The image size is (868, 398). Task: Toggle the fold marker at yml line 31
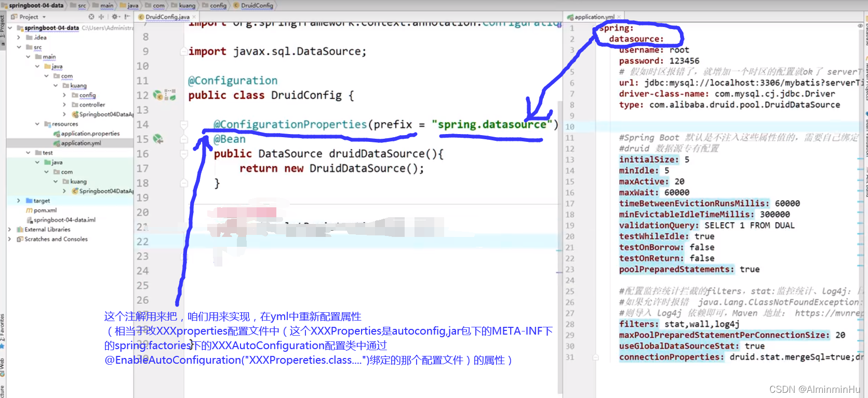596,357
